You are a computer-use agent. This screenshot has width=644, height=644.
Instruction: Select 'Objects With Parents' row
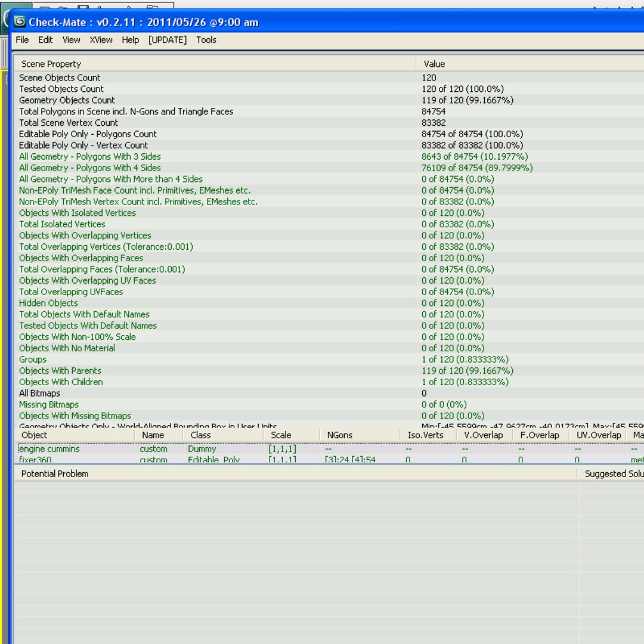coord(329,370)
